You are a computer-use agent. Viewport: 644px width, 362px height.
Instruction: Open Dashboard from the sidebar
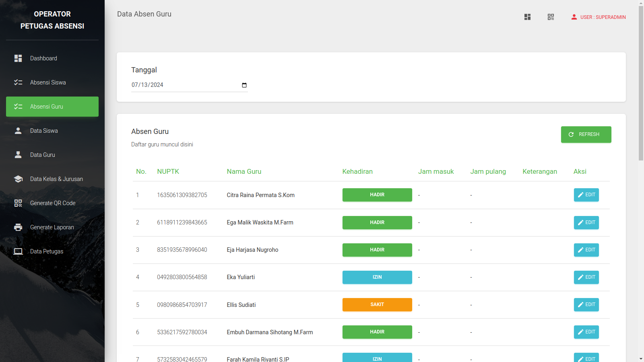point(43,58)
